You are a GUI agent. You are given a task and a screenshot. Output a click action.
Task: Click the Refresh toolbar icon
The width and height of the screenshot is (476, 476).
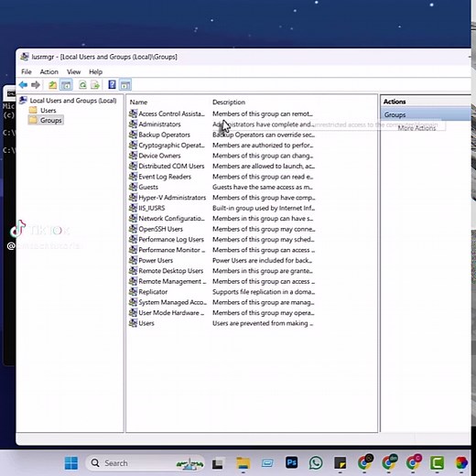click(x=82, y=85)
